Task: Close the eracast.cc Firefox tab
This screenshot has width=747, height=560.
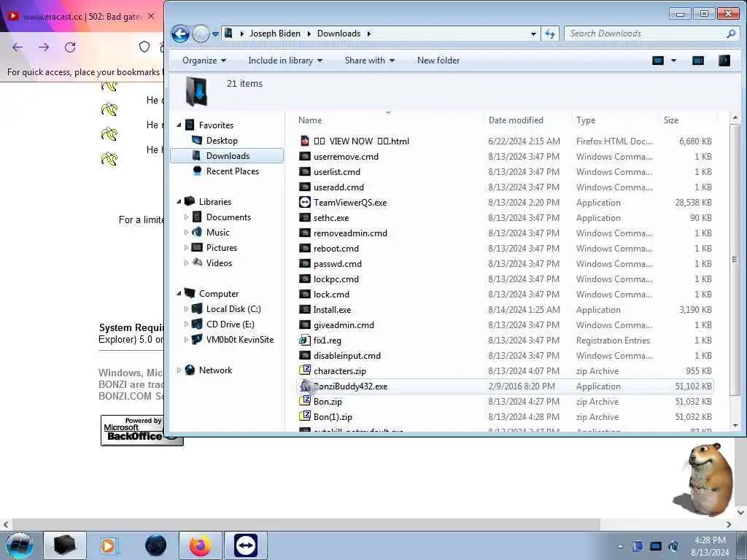Action: (x=151, y=16)
